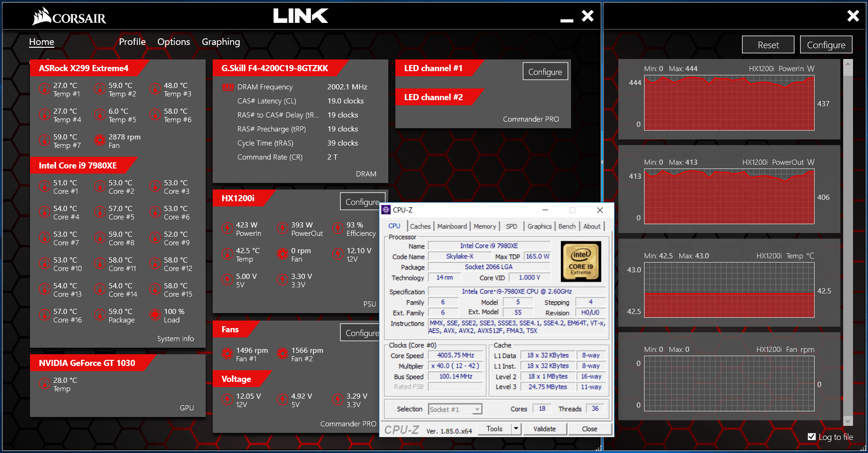
Task: Click the Commander PRO 12V voltage icon
Action: [227, 400]
